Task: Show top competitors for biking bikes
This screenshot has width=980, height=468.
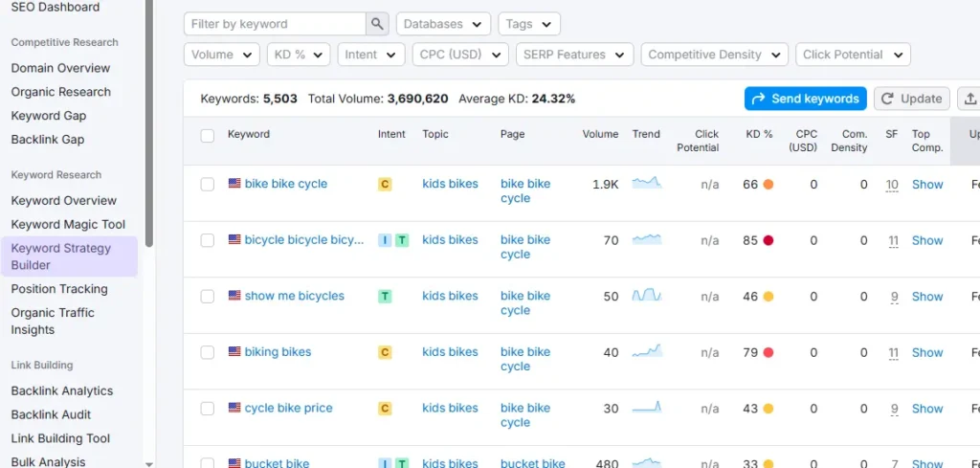Action: 927,352
